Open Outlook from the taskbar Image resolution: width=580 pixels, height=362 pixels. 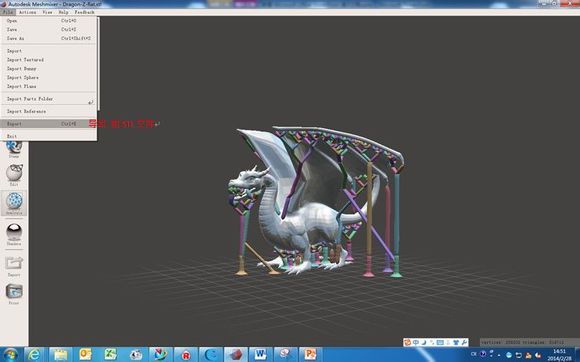85,355
